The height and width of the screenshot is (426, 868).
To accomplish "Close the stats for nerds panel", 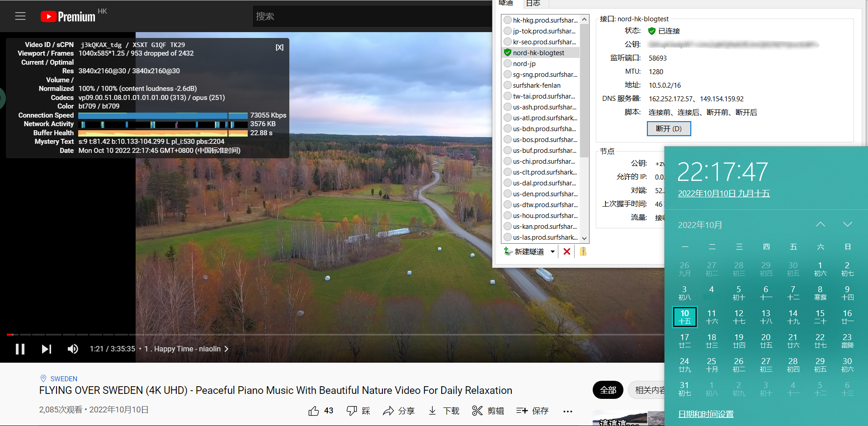I will tap(279, 47).
